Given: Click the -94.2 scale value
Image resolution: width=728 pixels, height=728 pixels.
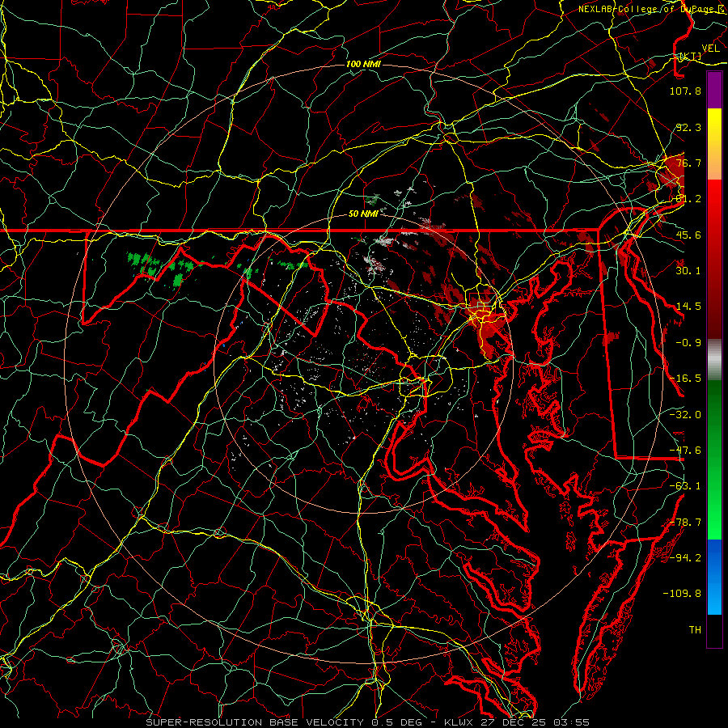Looking at the screenshot, I should [685, 558].
